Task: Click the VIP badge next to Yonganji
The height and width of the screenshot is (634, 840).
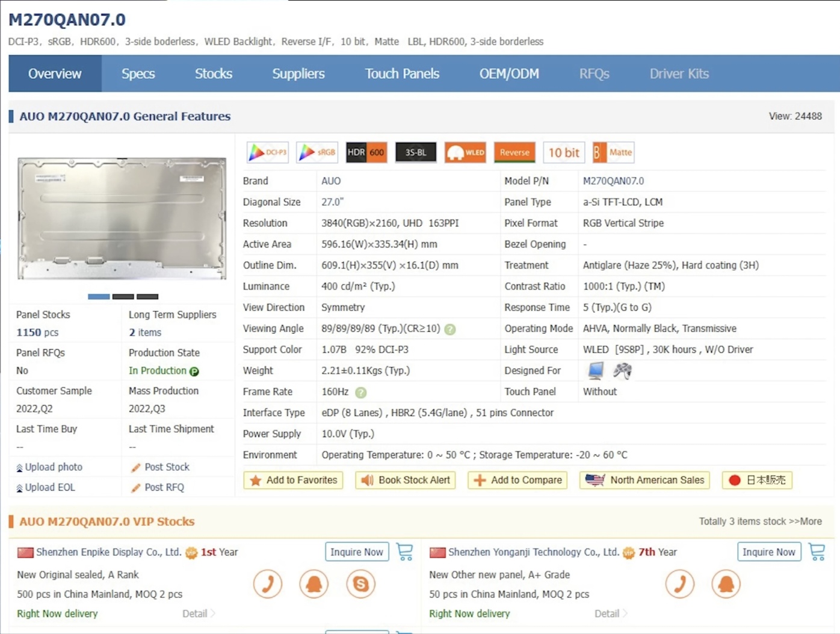Action: [x=629, y=553]
